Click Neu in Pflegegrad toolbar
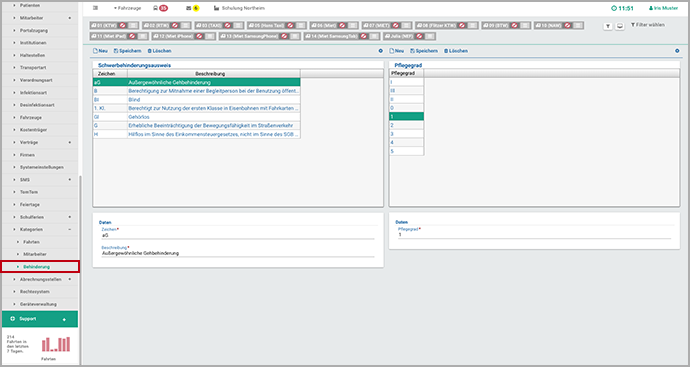 point(396,51)
